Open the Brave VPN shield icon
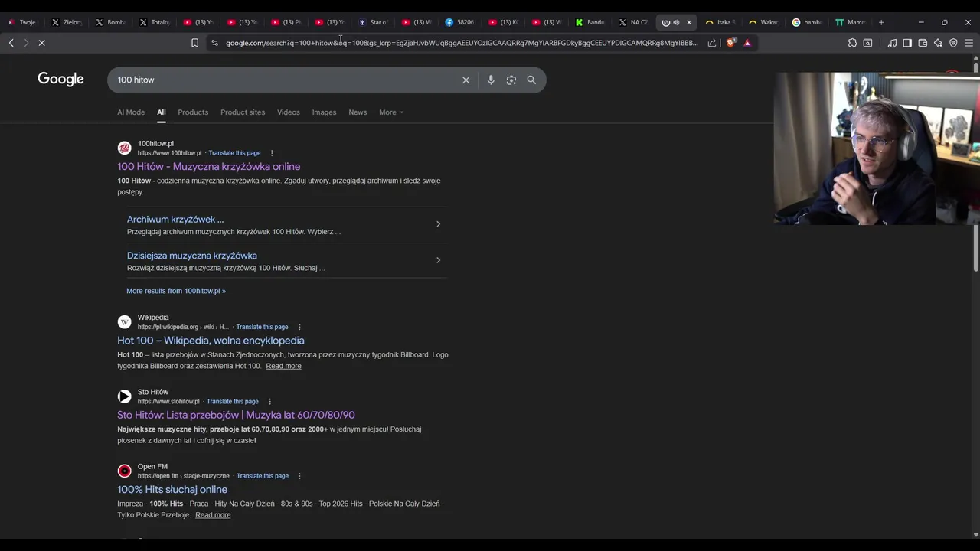 pyautogui.click(x=953, y=43)
